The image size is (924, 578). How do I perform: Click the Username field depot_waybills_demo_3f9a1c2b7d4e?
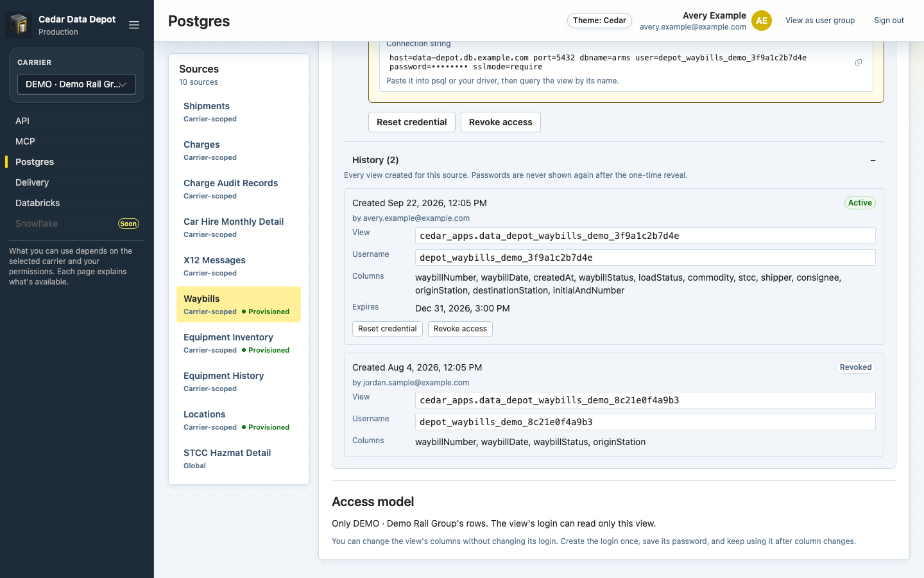coord(646,258)
